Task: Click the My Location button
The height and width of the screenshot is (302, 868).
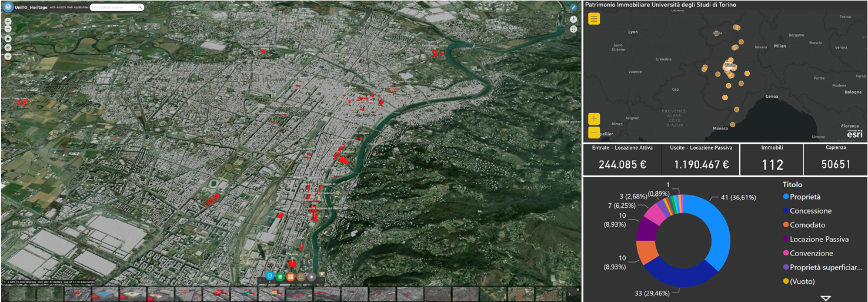Action: [8, 48]
